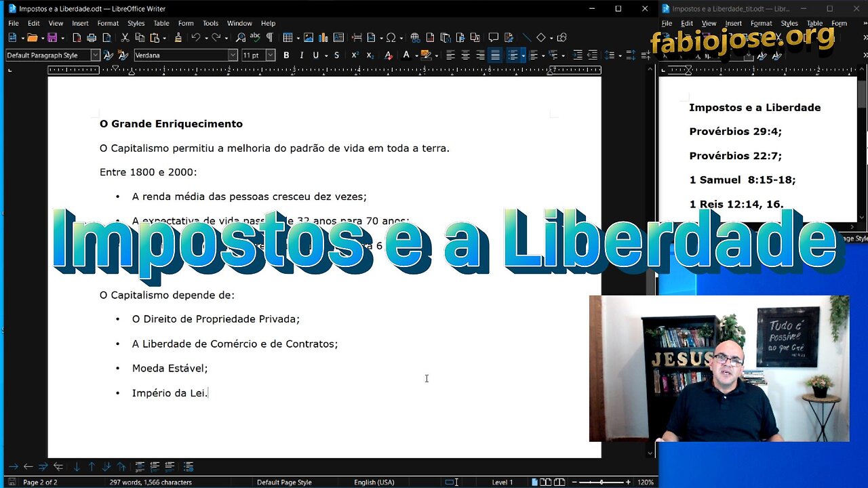Save the document with the floppy icon
The image size is (868, 488).
52,38
